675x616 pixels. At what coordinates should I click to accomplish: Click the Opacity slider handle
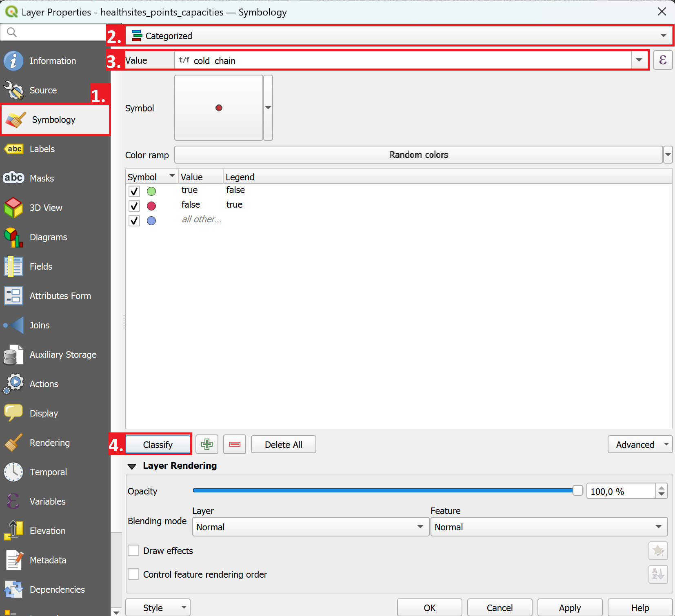577,490
